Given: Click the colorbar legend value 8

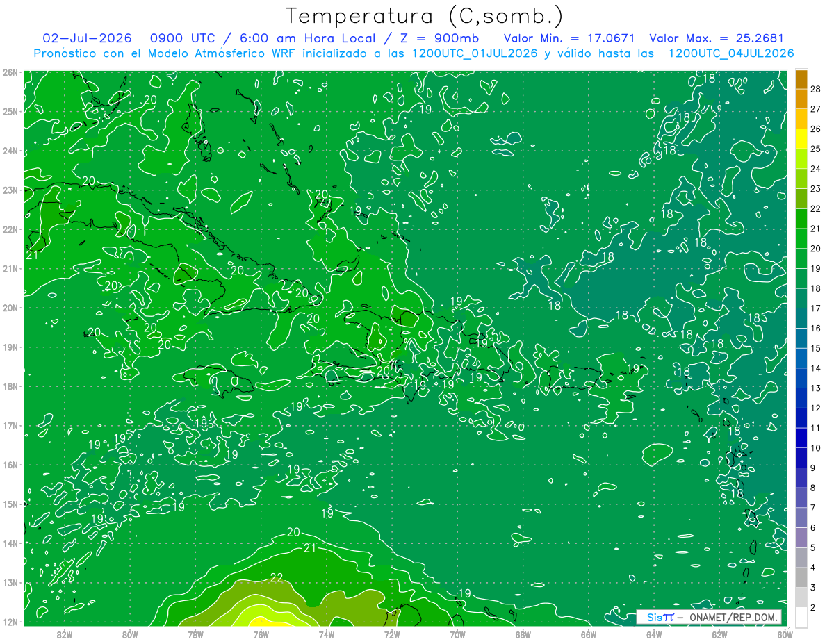Looking at the screenshot, I should [x=814, y=488].
